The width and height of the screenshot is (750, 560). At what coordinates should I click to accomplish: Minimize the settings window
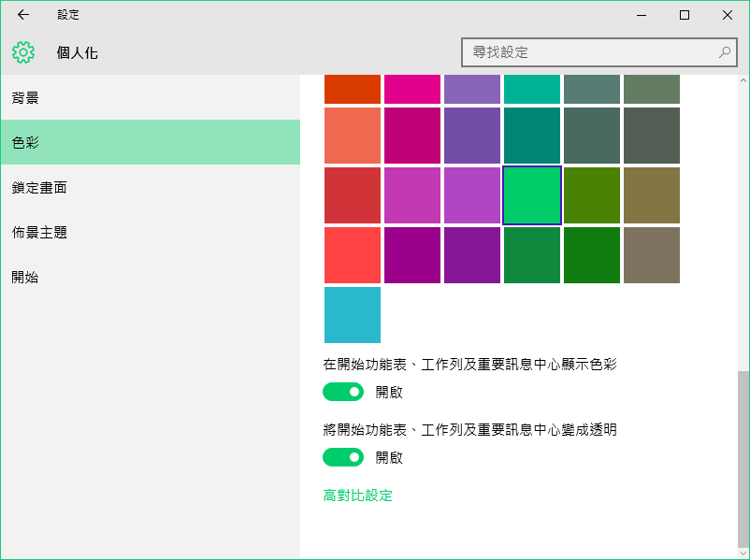coord(642,15)
